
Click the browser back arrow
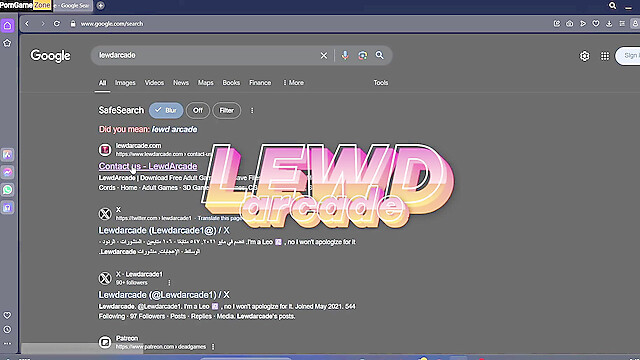(x=27, y=24)
